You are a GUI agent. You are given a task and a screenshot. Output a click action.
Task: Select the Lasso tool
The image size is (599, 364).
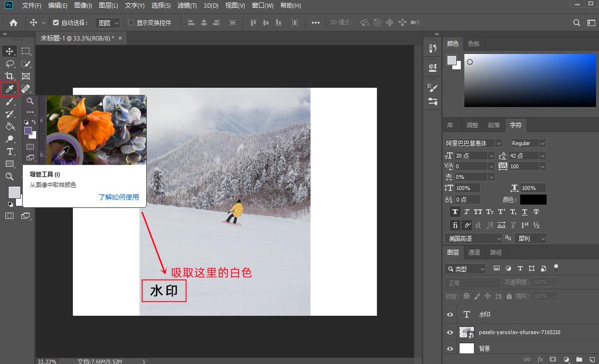(9, 64)
